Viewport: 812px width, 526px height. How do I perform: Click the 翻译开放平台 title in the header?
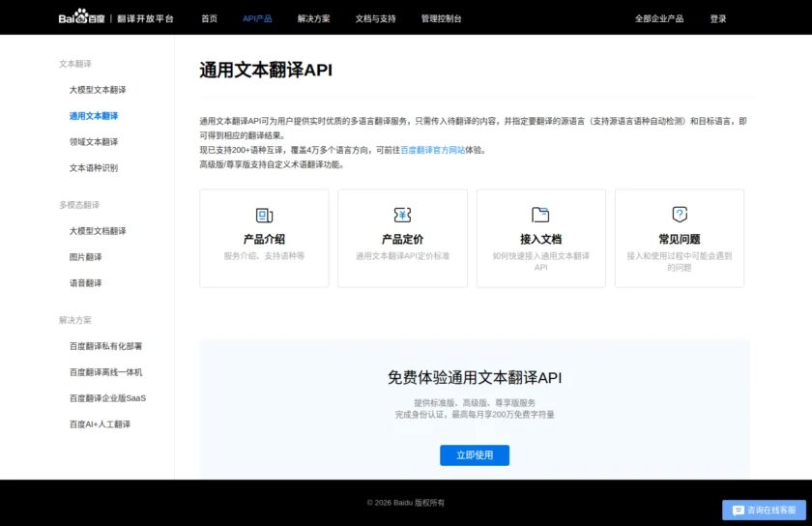[145, 18]
